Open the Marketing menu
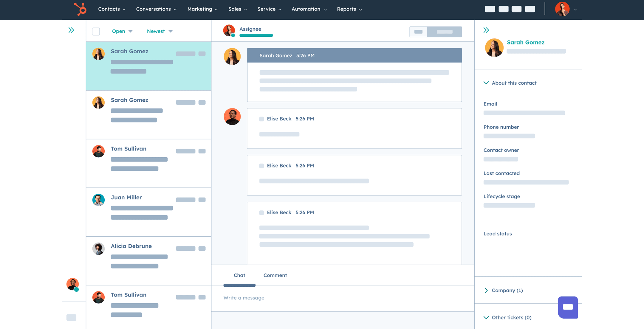Screen dimensions: 644x329 pyautogui.click(x=203, y=9)
